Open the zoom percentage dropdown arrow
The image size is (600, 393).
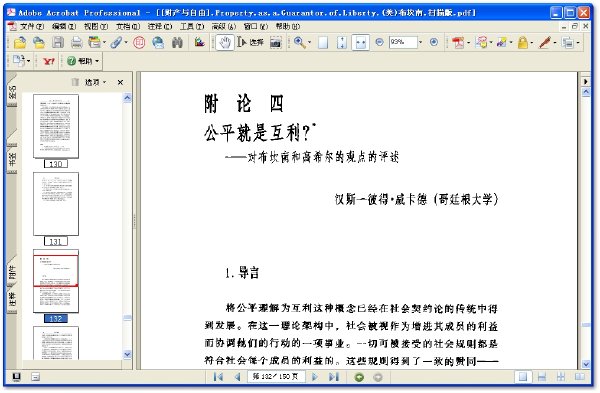coord(421,42)
